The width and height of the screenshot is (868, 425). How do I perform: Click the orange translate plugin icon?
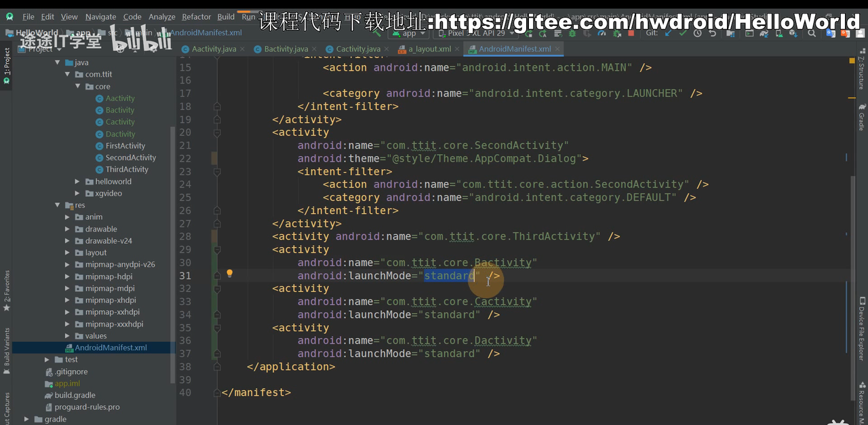coord(845,33)
